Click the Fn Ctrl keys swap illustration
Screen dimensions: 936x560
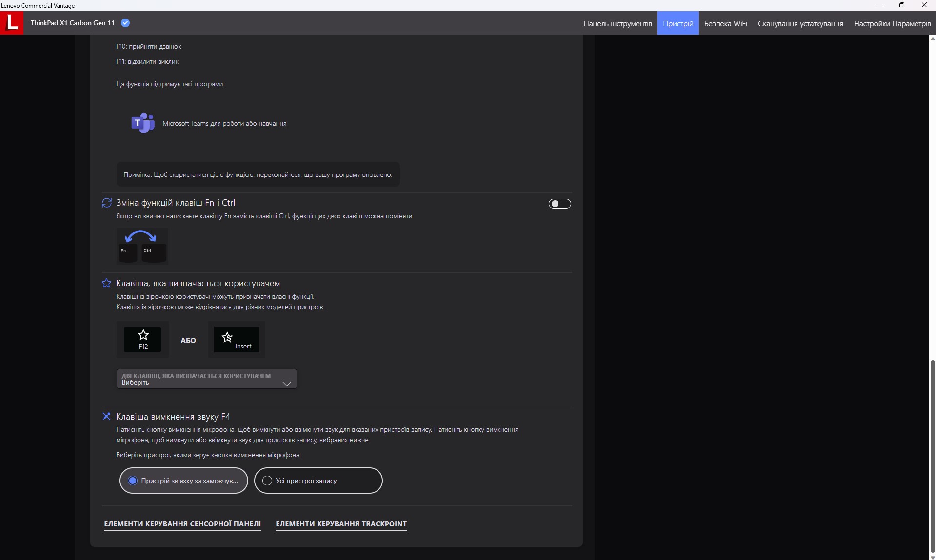pyautogui.click(x=142, y=246)
